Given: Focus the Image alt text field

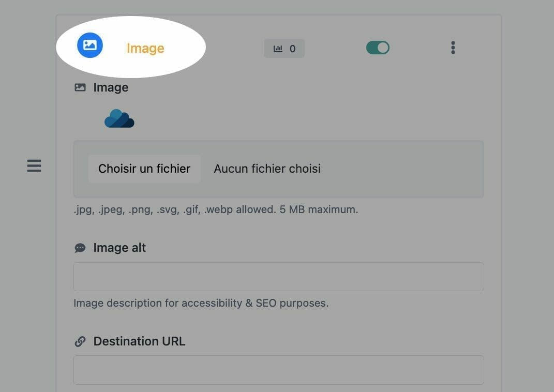Looking at the screenshot, I should 279,277.
